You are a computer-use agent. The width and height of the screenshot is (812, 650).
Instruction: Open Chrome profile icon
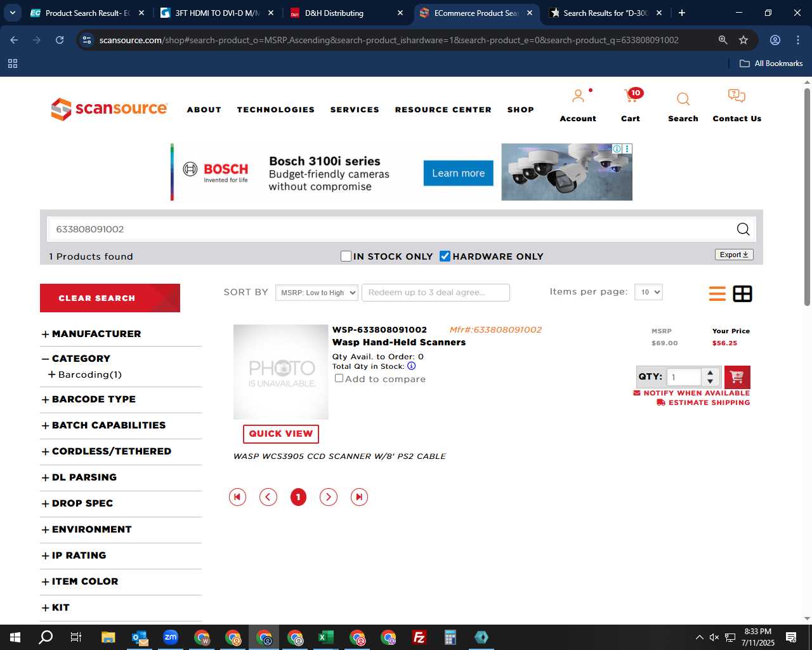(775, 40)
